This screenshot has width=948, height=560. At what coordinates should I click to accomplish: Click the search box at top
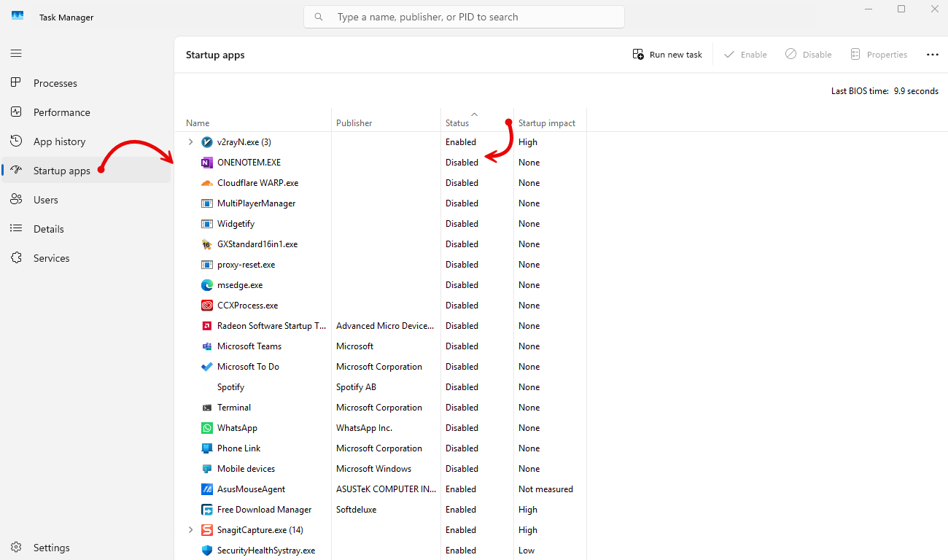(464, 17)
